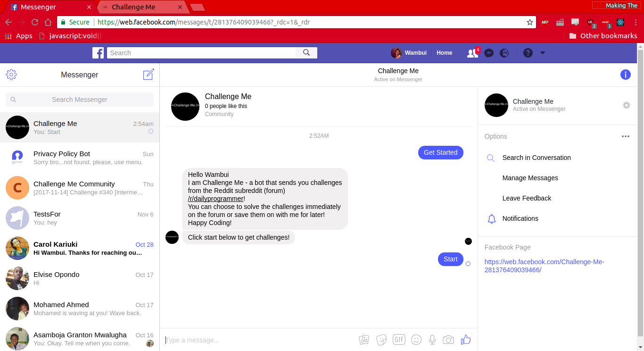
Task: Take a photo with camera icon
Action: (448, 340)
